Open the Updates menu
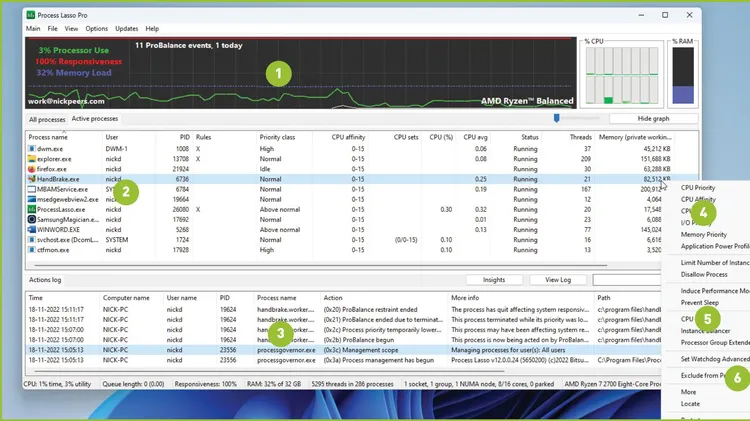Screen dimensions: 750x421 click(126, 29)
